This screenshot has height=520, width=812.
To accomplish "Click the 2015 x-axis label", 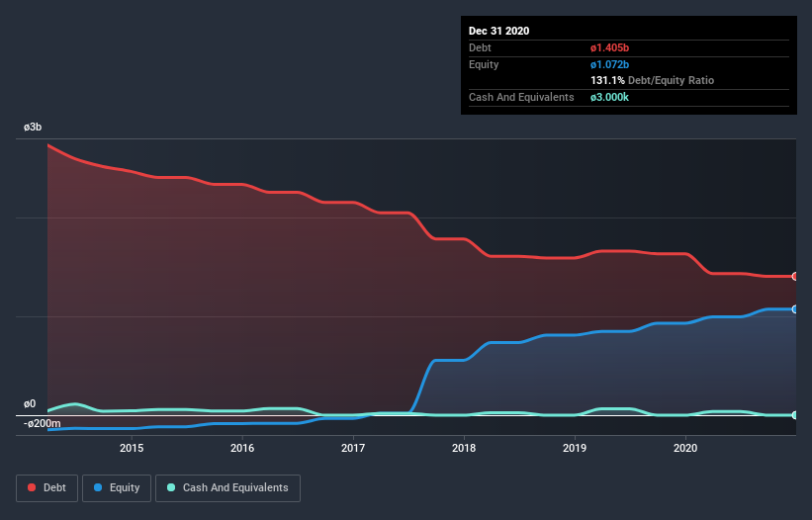I will coord(132,448).
